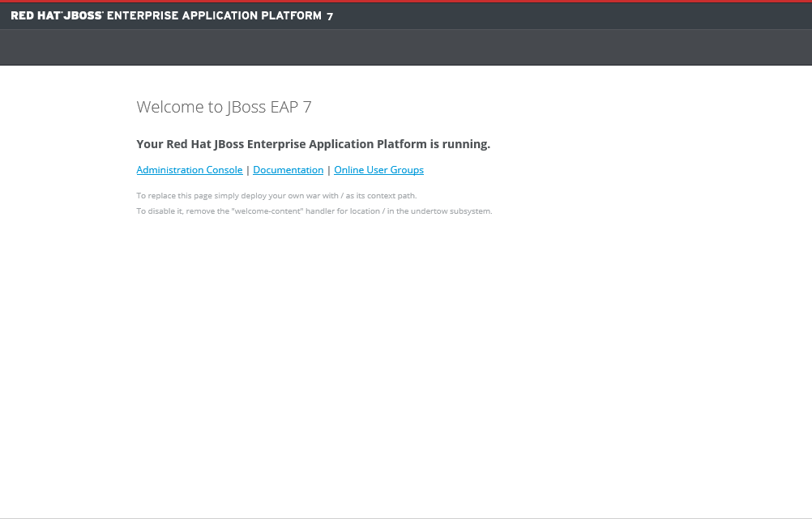Screen dimensions: 812x519
Task: Click the 'To replace this page' instruction line
Action: [x=276, y=196]
